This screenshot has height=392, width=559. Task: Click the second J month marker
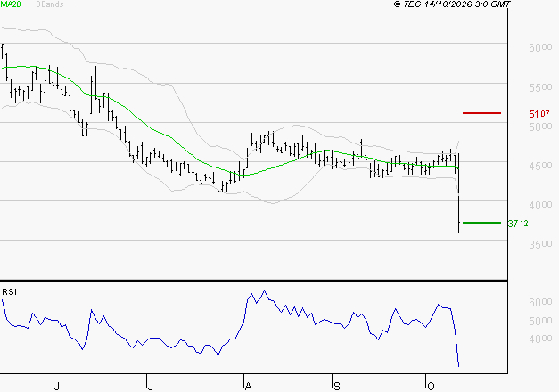150,386
